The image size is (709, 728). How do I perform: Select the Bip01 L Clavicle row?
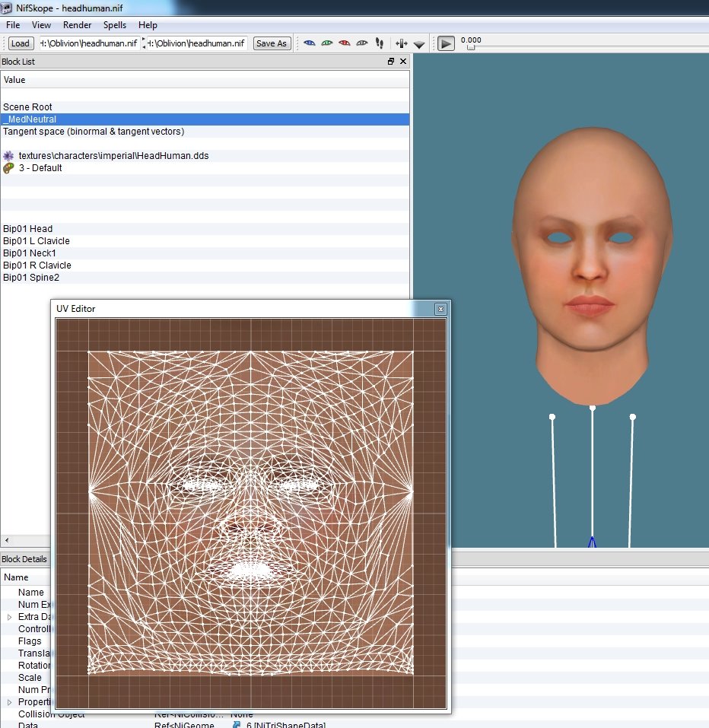205,241
